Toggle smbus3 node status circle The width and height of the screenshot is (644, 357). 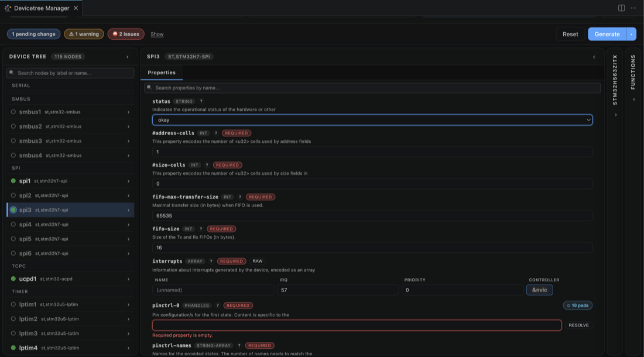[13, 140]
